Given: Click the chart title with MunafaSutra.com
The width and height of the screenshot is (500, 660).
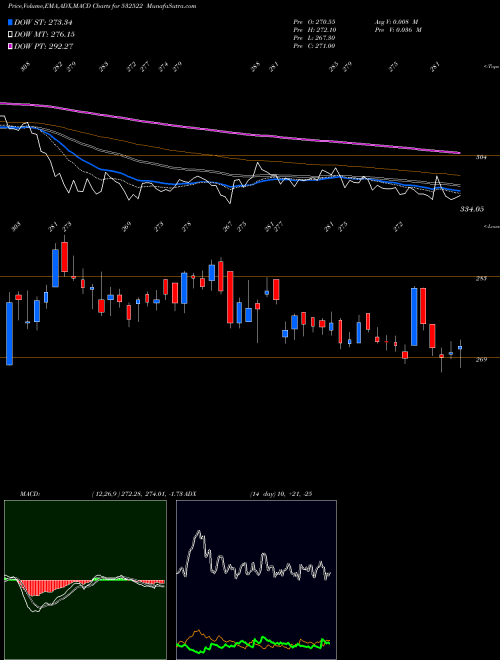Looking at the screenshot, I should [x=102, y=6].
